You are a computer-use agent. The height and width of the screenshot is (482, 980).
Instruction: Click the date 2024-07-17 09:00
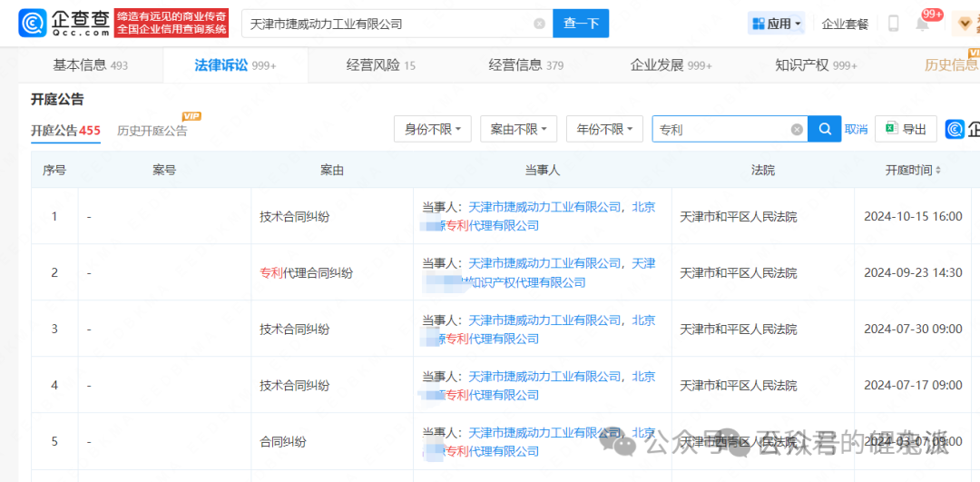click(913, 385)
